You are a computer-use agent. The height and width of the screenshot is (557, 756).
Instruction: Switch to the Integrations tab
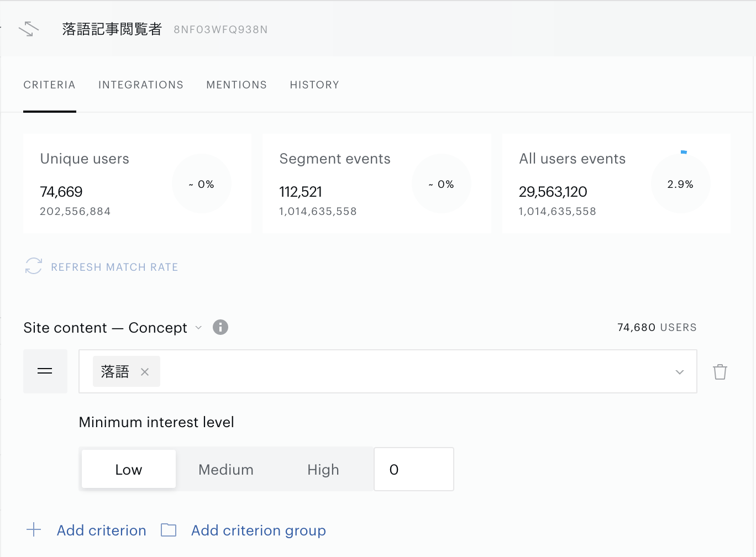(x=141, y=85)
